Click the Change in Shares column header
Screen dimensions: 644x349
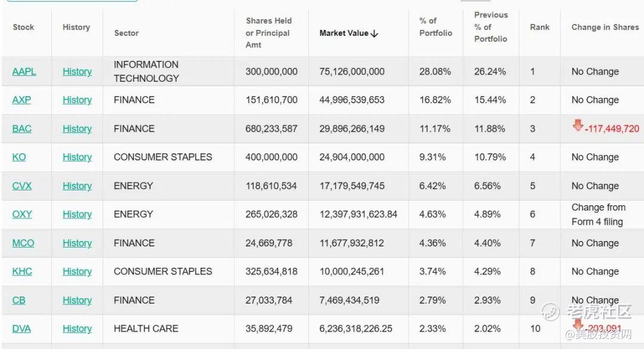coord(605,27)
